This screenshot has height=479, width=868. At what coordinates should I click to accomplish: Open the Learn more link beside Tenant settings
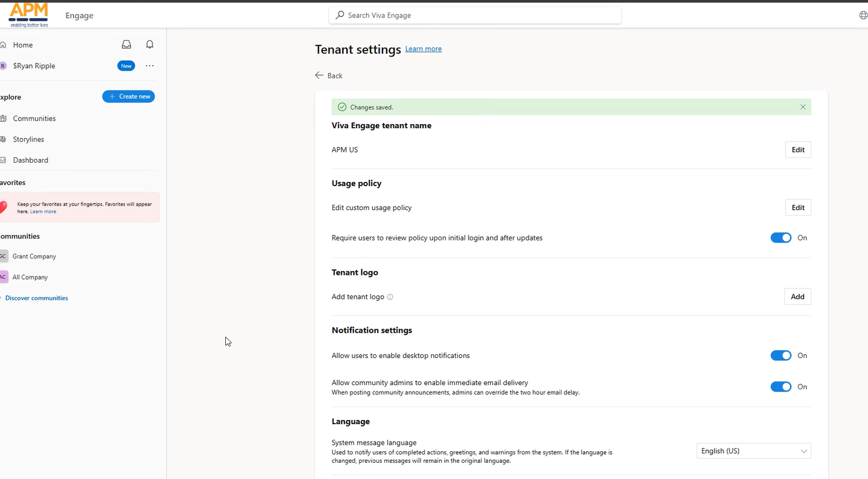click(x=423, y=49)
